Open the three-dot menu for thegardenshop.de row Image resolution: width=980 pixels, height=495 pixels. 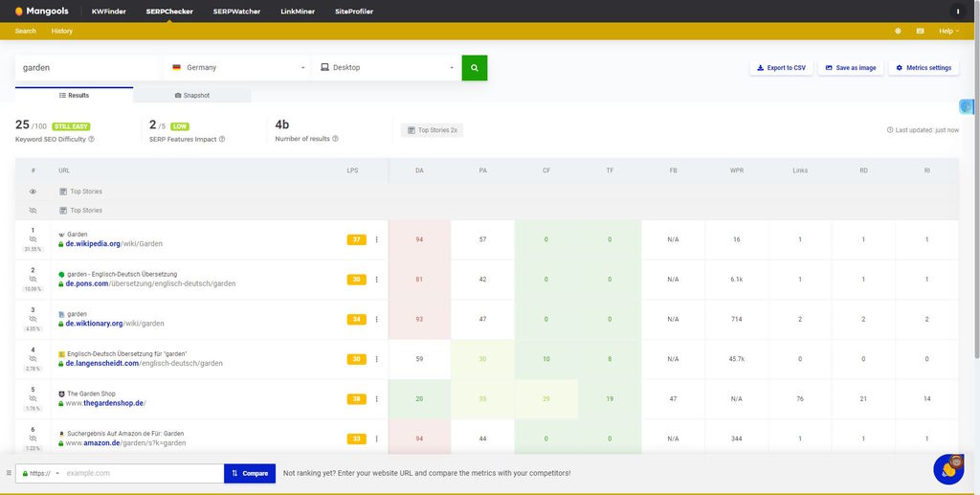[376, 398]
